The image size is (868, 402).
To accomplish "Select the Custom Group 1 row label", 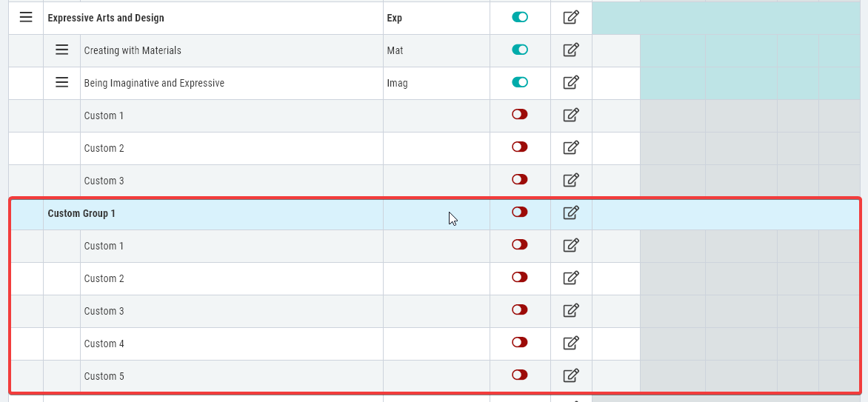I will point(81,213).
